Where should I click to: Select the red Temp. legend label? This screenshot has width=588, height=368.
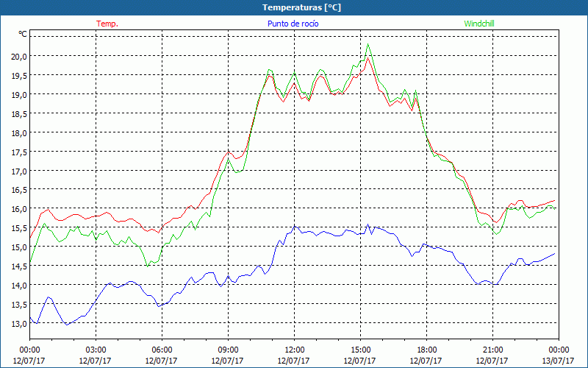coord(107,24)
